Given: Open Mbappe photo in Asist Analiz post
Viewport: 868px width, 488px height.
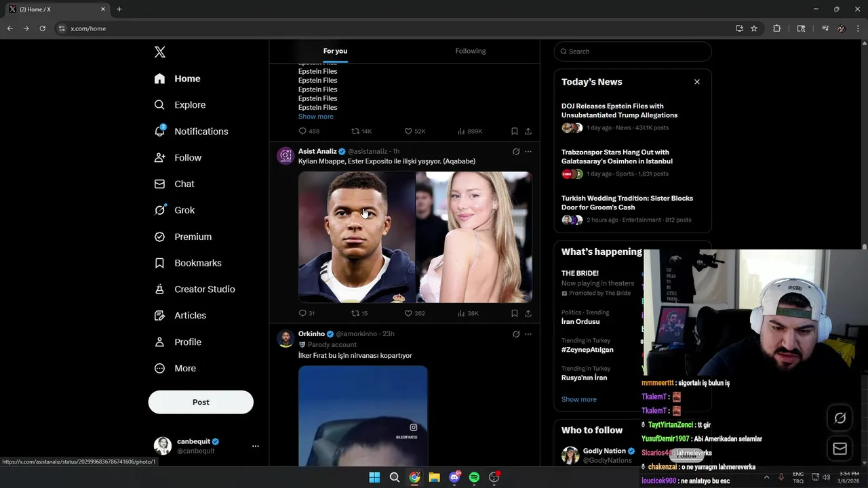Looking at the screenshot, I should [357, 237].
